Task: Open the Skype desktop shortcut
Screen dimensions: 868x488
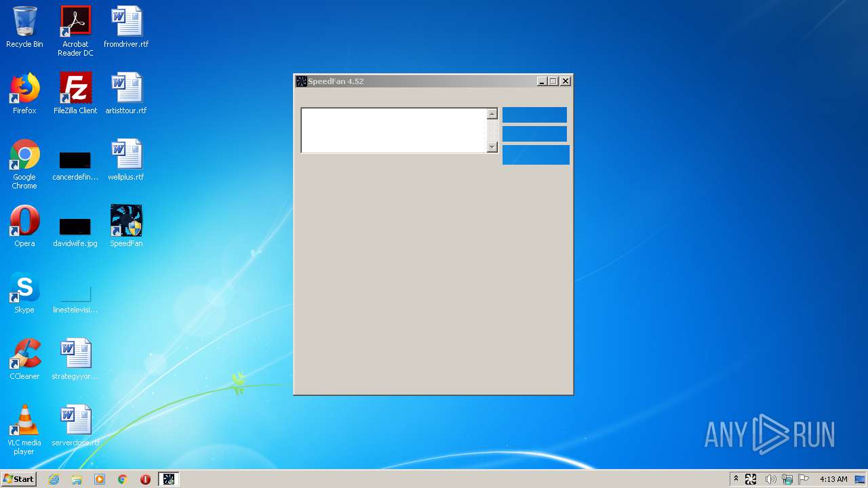Action: 24,293
